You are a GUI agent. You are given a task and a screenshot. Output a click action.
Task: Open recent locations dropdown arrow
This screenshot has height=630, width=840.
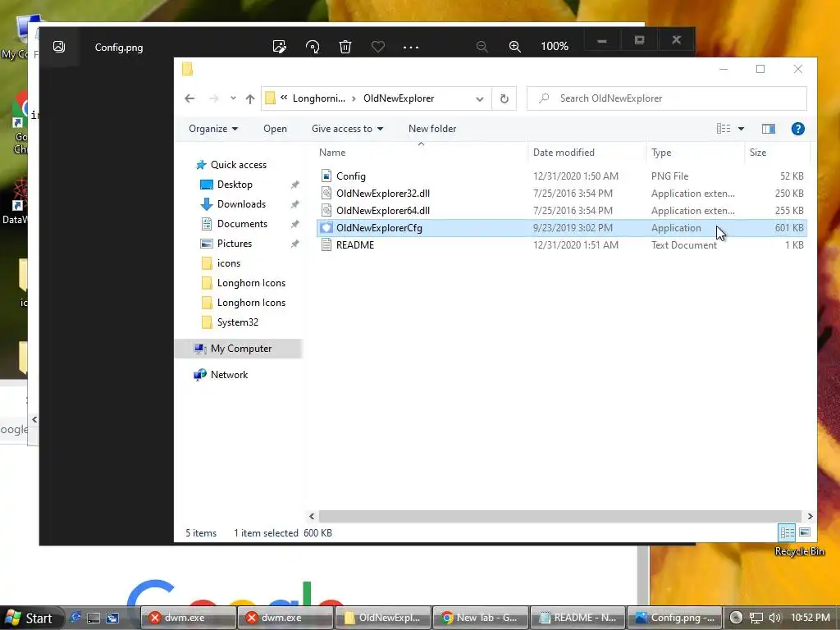coord(233,98)
